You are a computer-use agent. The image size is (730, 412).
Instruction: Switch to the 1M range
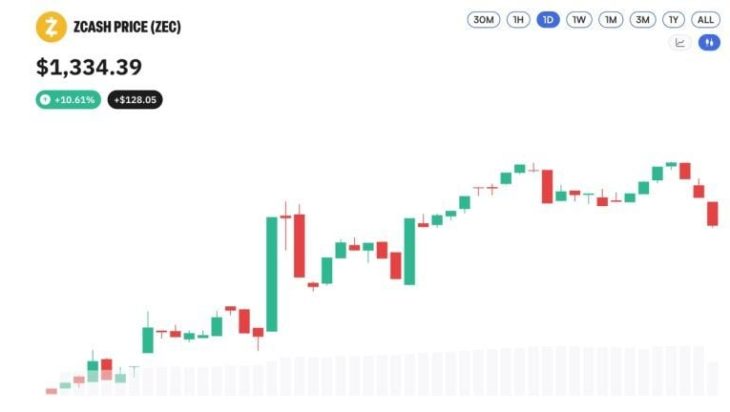tap(610, 20)
